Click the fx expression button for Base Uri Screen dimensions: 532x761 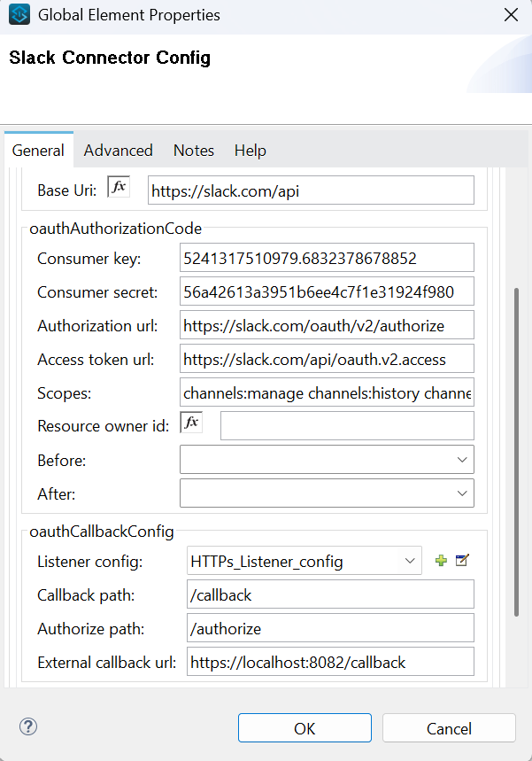[x=119, y=187]
